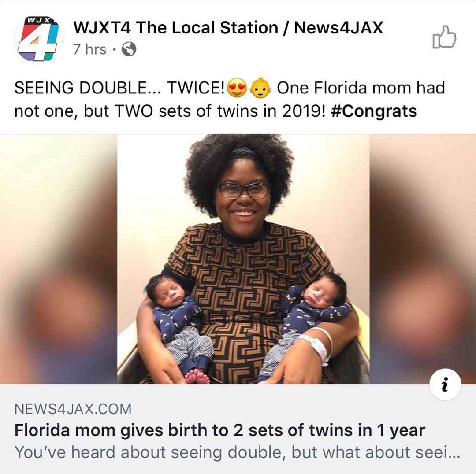Open the #Congrats hashtag
The height and width of the screenshot is (474, 476).
pos(374,111)
